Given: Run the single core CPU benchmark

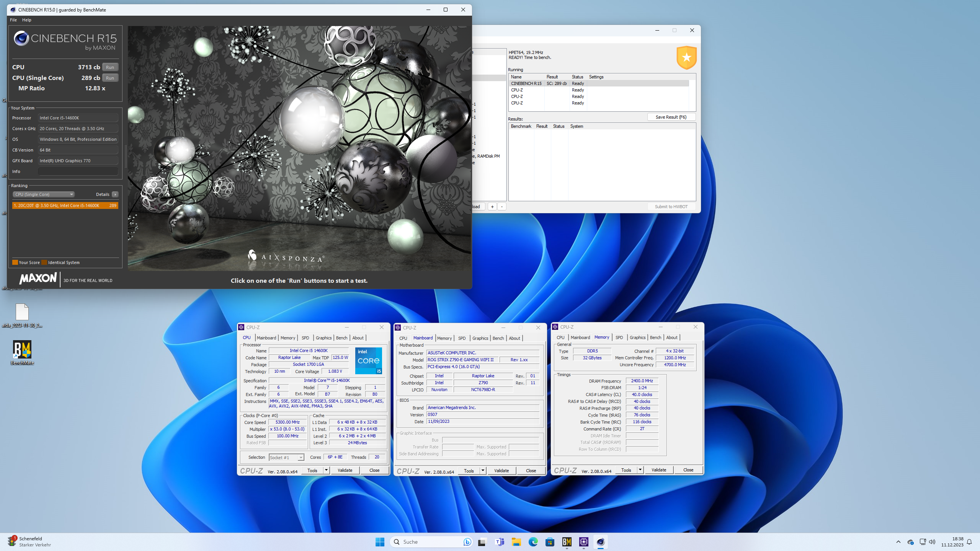Looking at the screenshot, I should tap(110, 78).
